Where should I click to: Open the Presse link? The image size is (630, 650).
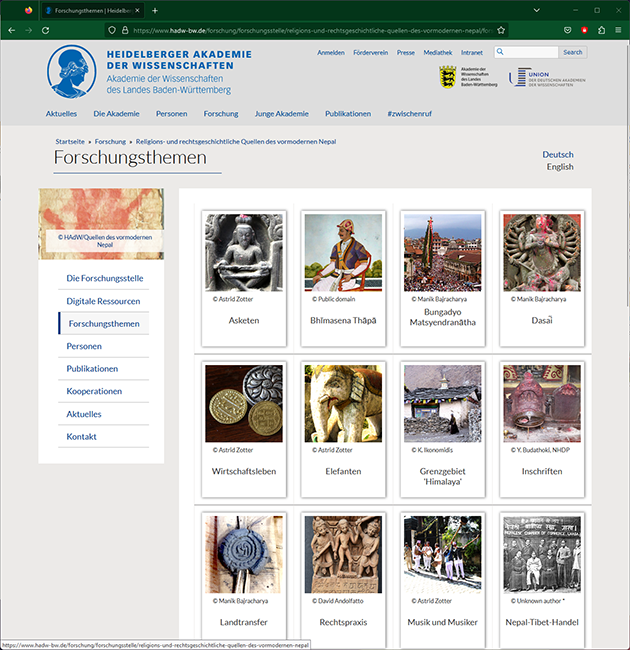click(x=406, y=53)
